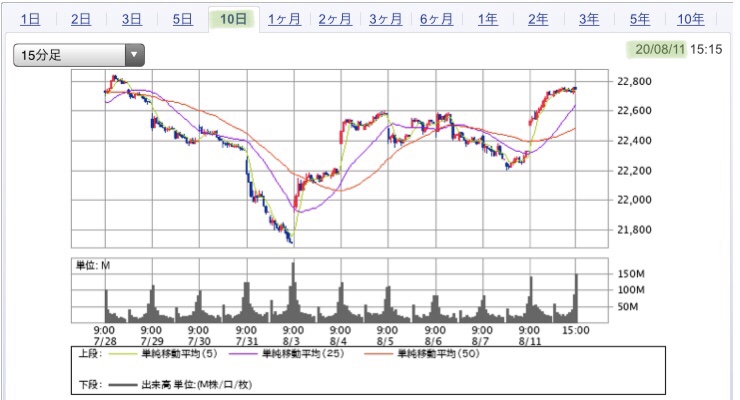Viewport: 740px width, 400px height.
Task: Open the 1年 chart period link
Action: [x=488, y=19]
